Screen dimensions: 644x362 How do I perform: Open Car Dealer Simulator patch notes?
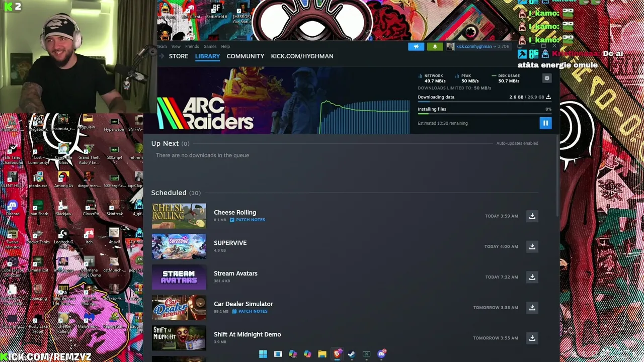(250, 311)
